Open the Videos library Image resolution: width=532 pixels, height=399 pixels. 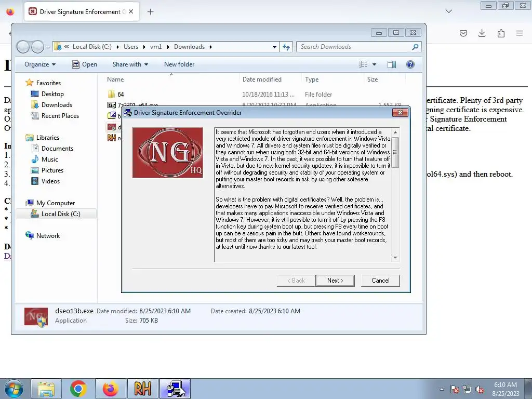point(50,181)
